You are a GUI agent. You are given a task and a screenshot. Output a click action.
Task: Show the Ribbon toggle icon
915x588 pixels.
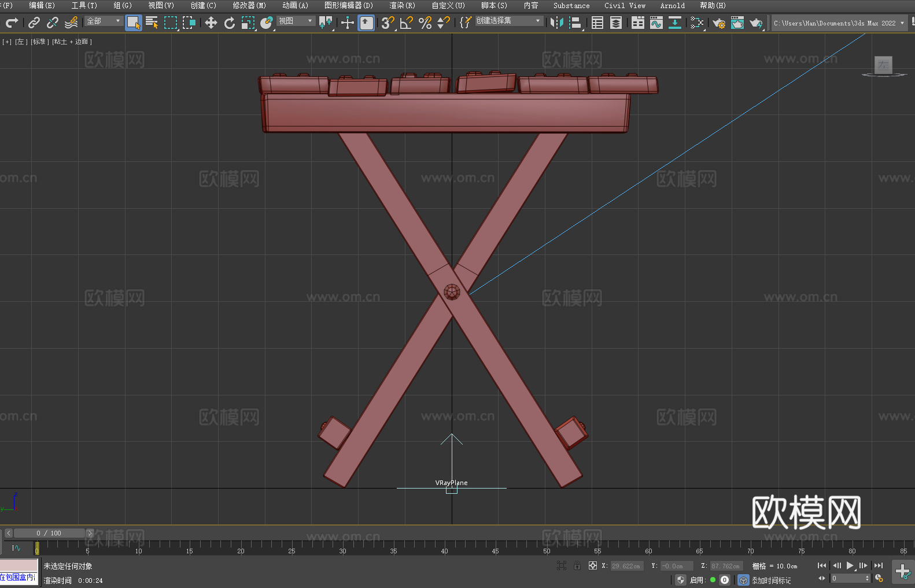[638, 23]
